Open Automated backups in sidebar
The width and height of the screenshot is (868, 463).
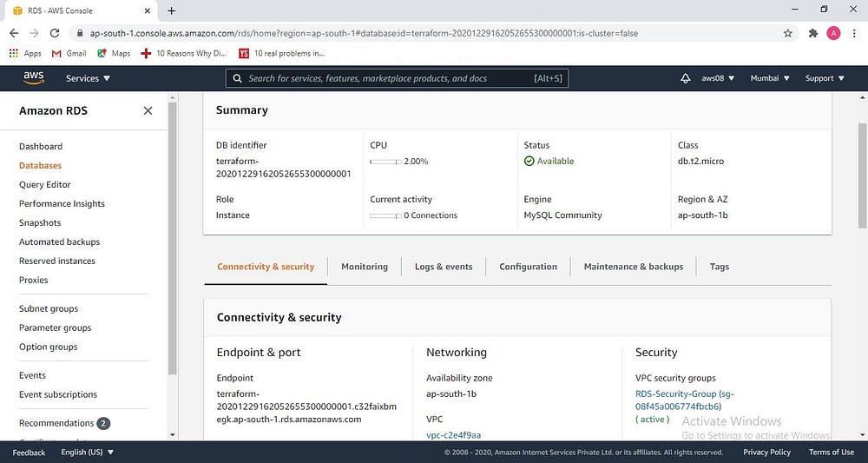pos(59,242)
